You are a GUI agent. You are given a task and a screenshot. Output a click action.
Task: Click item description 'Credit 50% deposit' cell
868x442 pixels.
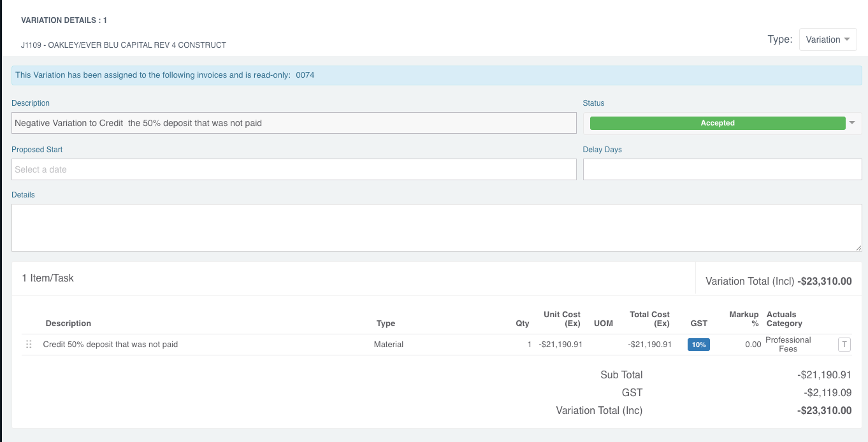click(110, 345)
